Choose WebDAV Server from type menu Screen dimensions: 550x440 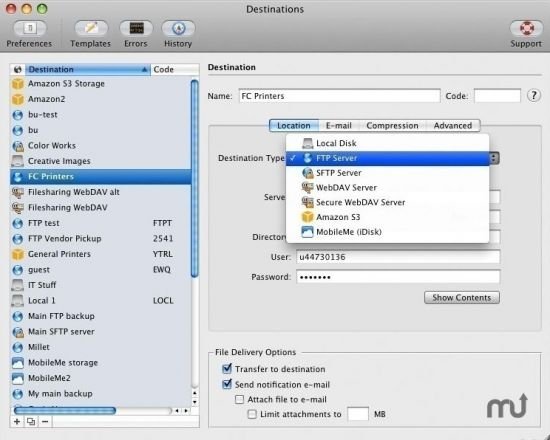(388, 188)
